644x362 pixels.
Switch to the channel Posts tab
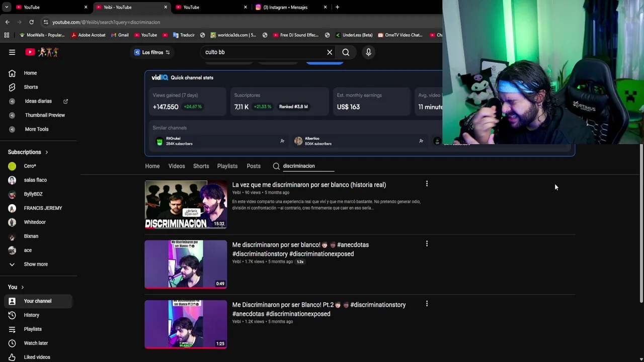point(254,166)
